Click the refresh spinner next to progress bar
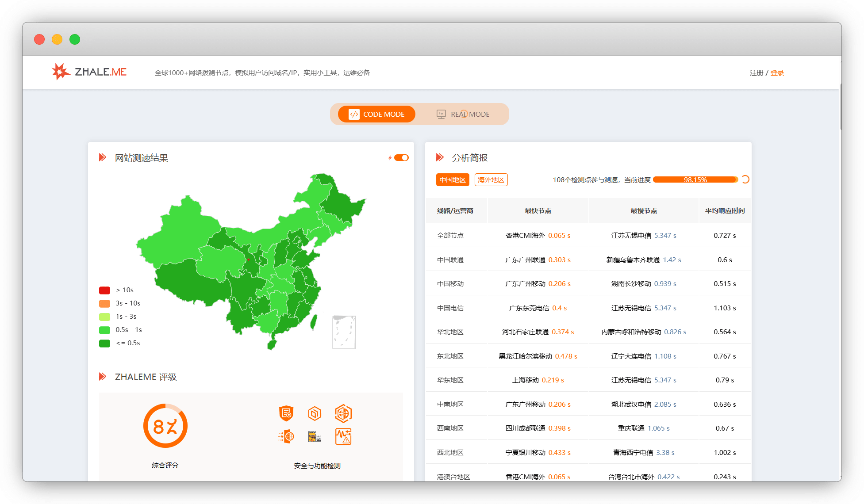Image resolution: width=864 pixels, height=504 pixels. coord(745,179)
